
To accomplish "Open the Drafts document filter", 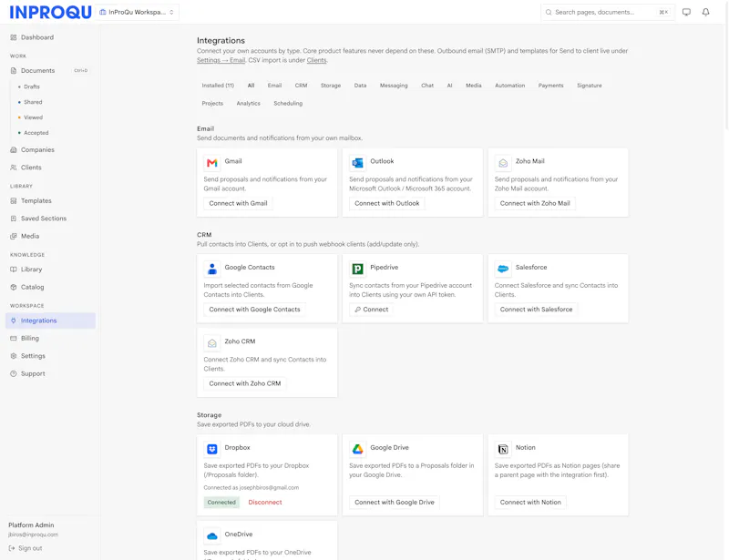I will 32,87.
